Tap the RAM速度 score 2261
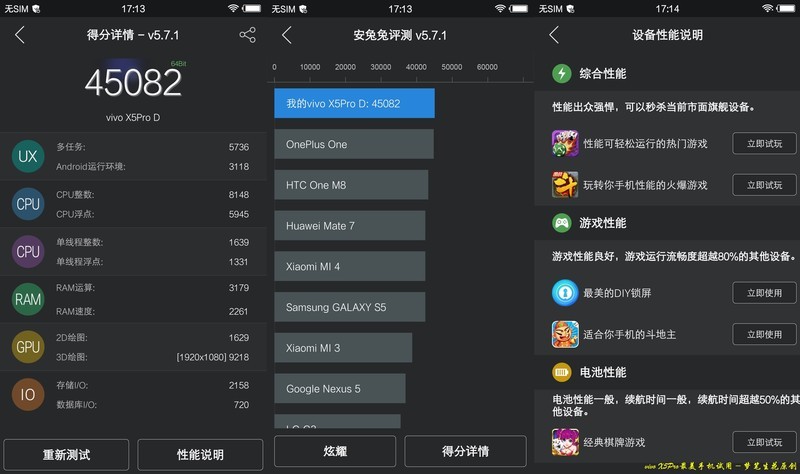 (x=238, y=311)
